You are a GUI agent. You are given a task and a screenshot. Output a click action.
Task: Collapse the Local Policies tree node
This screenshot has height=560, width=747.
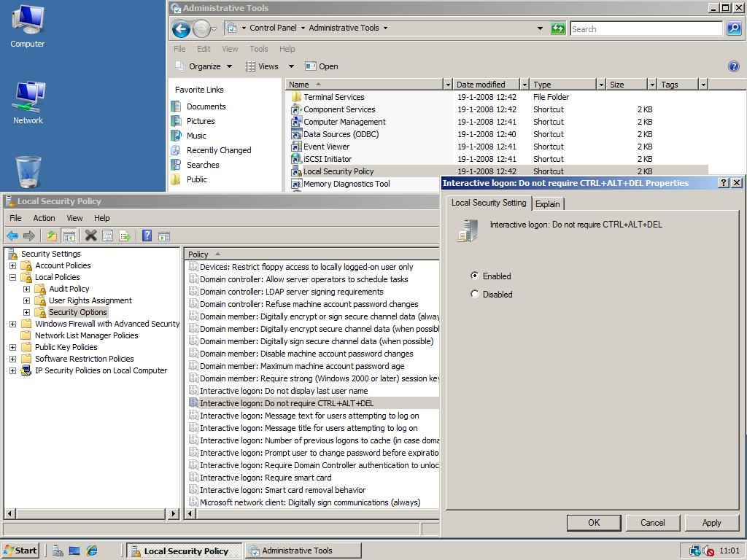coord(13,277)
